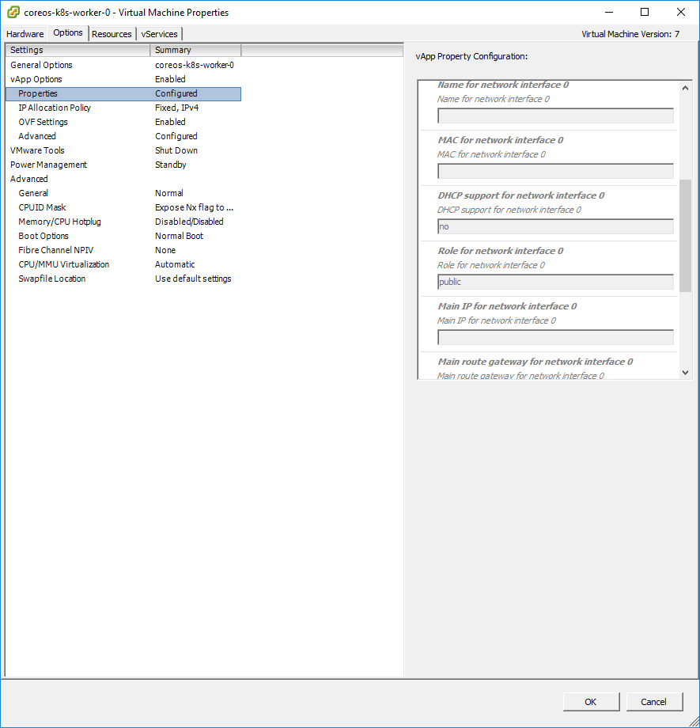Open the Swapfile Location setting
Image resolution: width=700 pixels, height=728 pixels.
point(51,278)
